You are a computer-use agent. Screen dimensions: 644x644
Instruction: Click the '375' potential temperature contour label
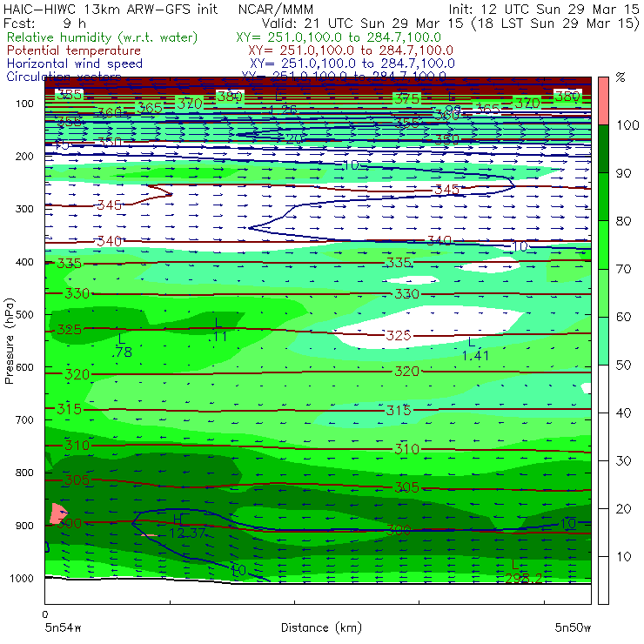pyautogui.click(x=406, y=98)
